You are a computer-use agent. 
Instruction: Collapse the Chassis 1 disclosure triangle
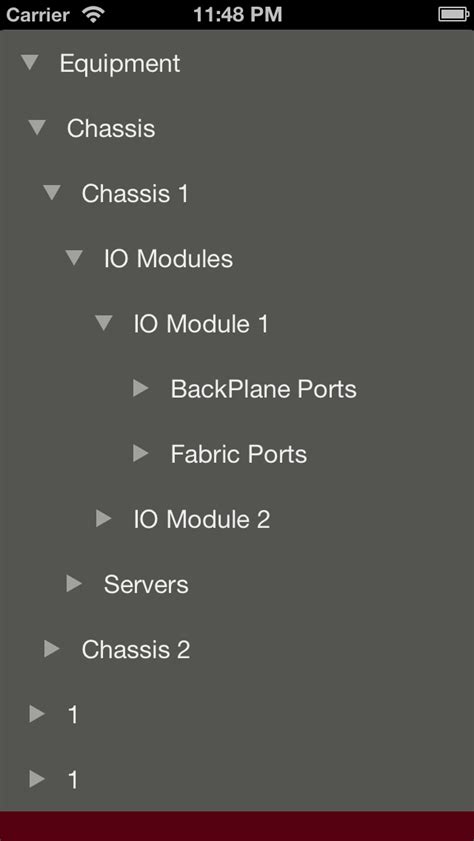coord(52,193)
